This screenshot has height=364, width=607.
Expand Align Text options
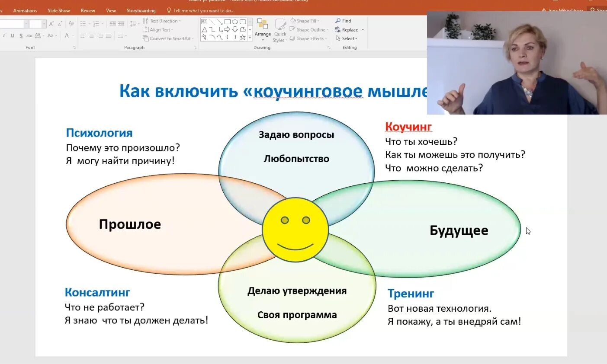[x=158, y=30]
